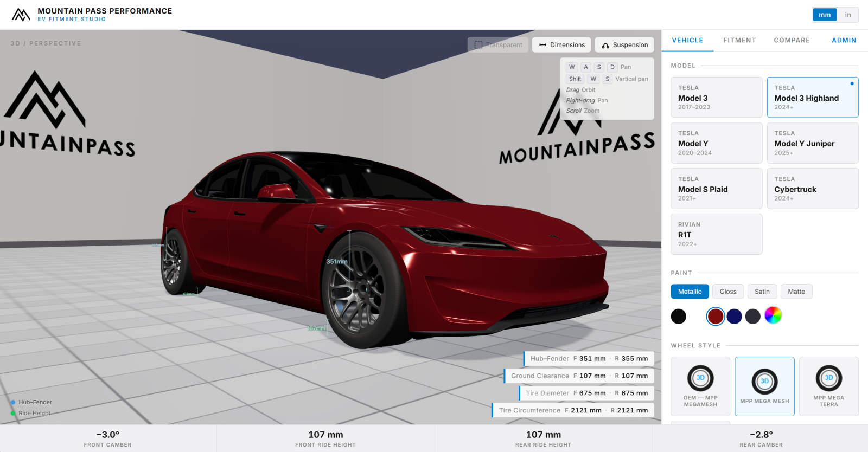Click the Ground Clearance measurement row
Screen dimensions: 868x452
(579, 376)
